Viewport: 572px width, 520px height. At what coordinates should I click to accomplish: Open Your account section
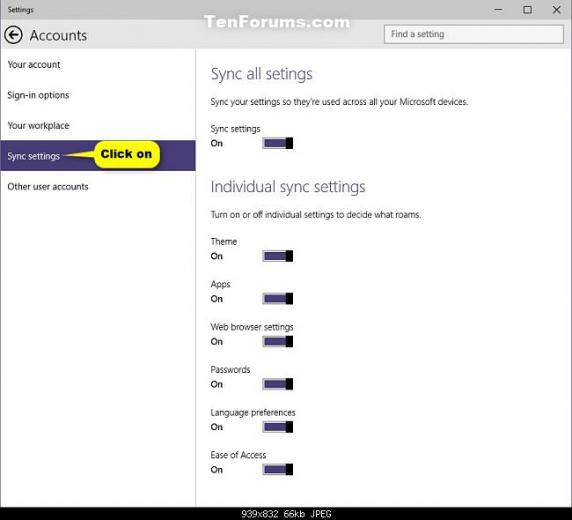click(34, 65)
